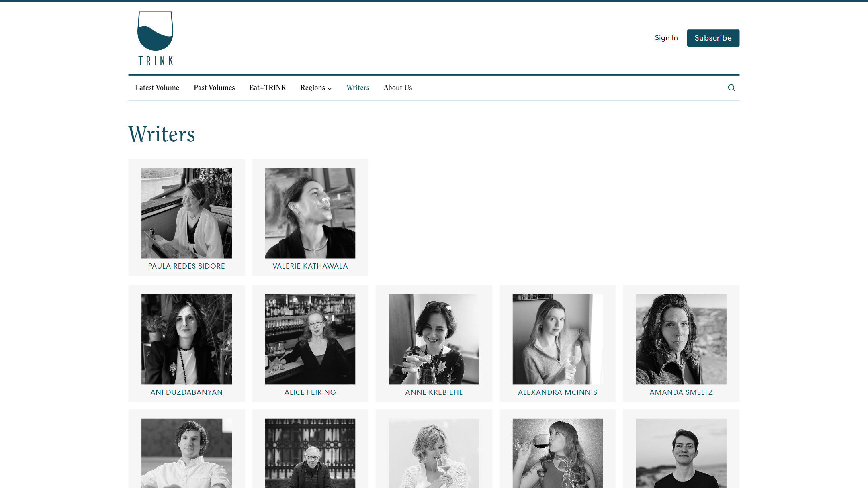
Task: Click Ani Duzdabanyan's photo
Action: tap(186, 339)
